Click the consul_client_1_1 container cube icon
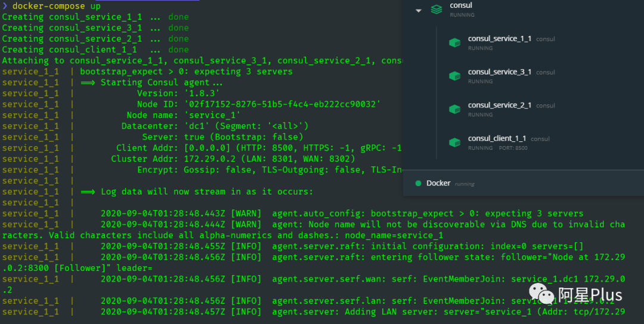The width and height of the screenshot is (644, 324). pyautogui.click(x=454, y=143)
